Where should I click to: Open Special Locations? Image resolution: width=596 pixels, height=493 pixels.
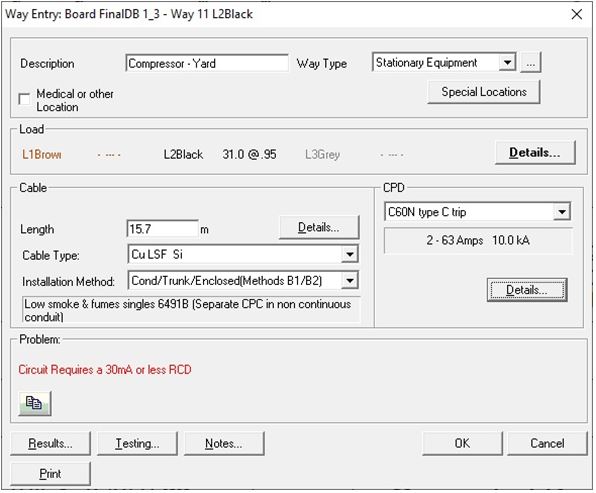pyautogui.click(x=484, y=92)
